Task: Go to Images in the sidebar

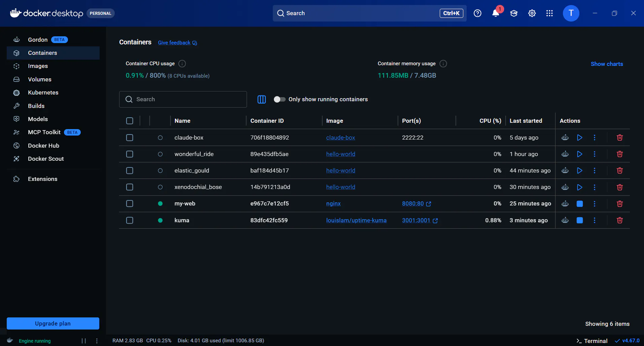Action: (x=53, y=66)
